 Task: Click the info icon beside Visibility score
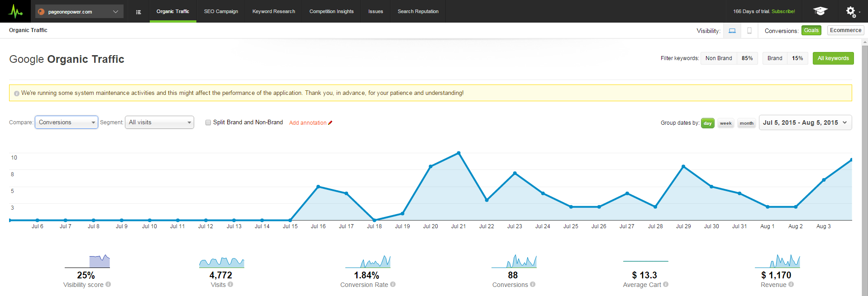108,285
